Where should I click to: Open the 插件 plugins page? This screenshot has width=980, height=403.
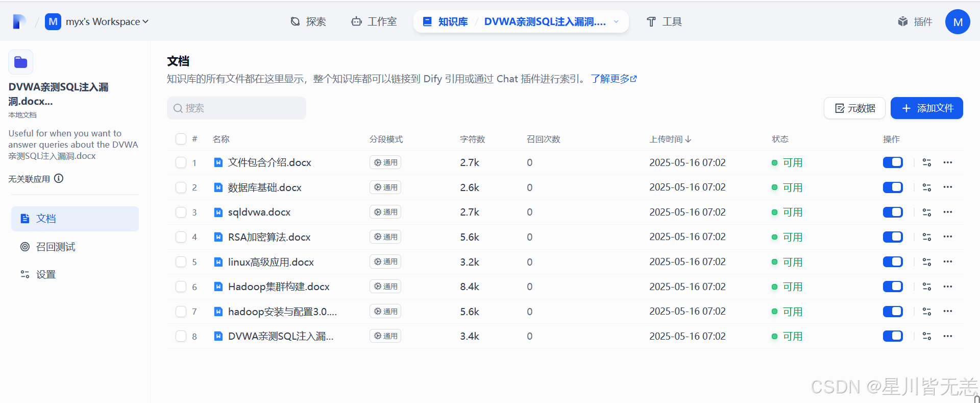click(915, 21)
